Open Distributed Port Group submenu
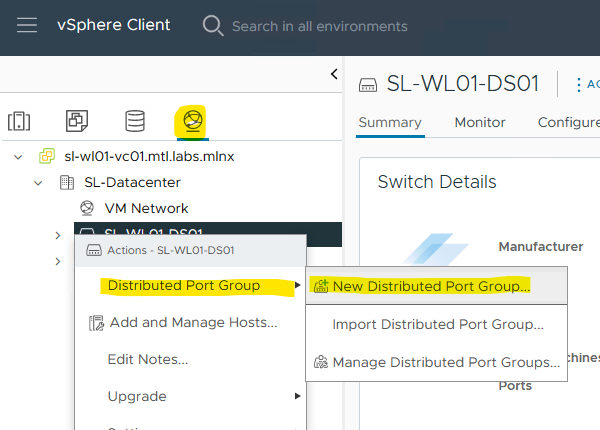 pyautogui.click(x=191, y=285)
